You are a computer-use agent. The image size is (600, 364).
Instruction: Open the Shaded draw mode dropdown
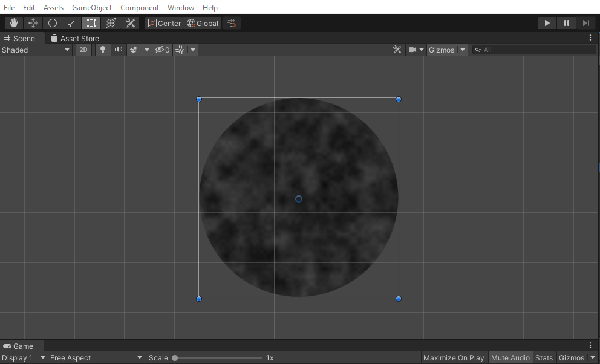36,50
